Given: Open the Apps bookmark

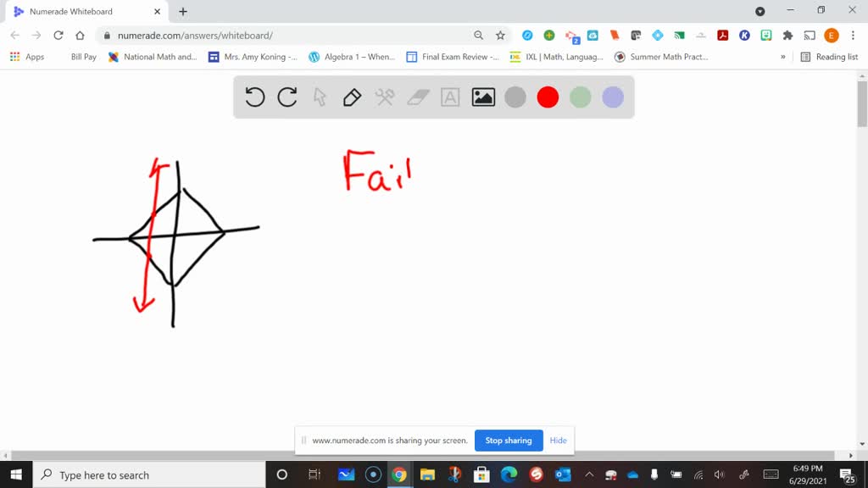Looking at the screenshot, I should tap(27, 57).
